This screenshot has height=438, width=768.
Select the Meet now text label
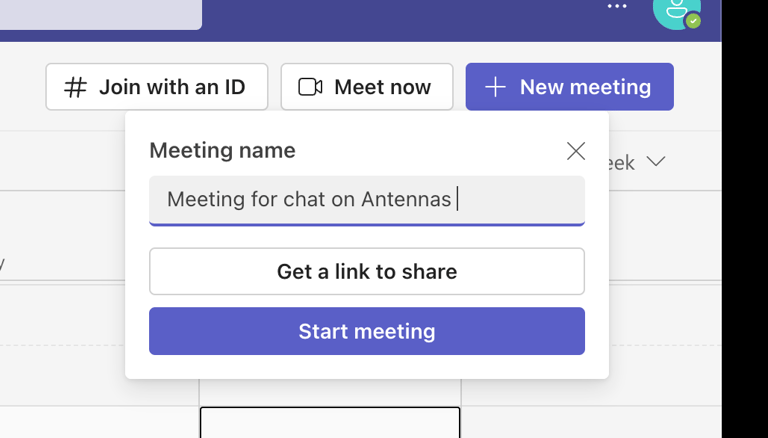click(383, 87)
